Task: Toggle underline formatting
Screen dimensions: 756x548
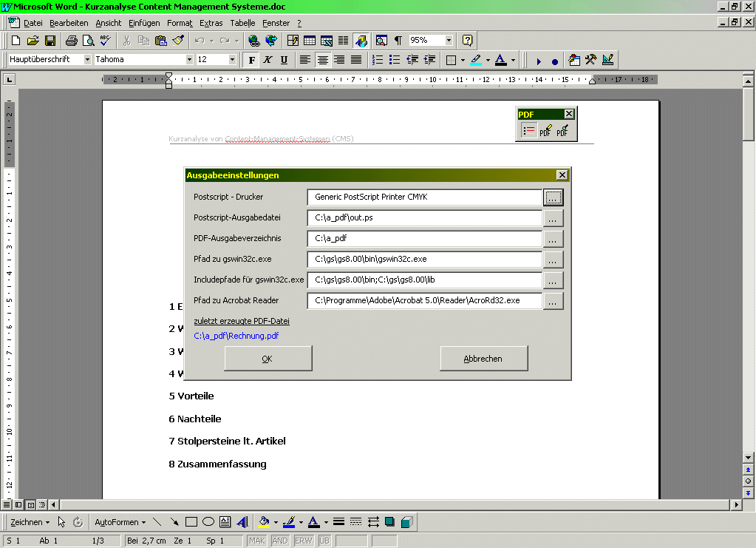Action: 284,60
